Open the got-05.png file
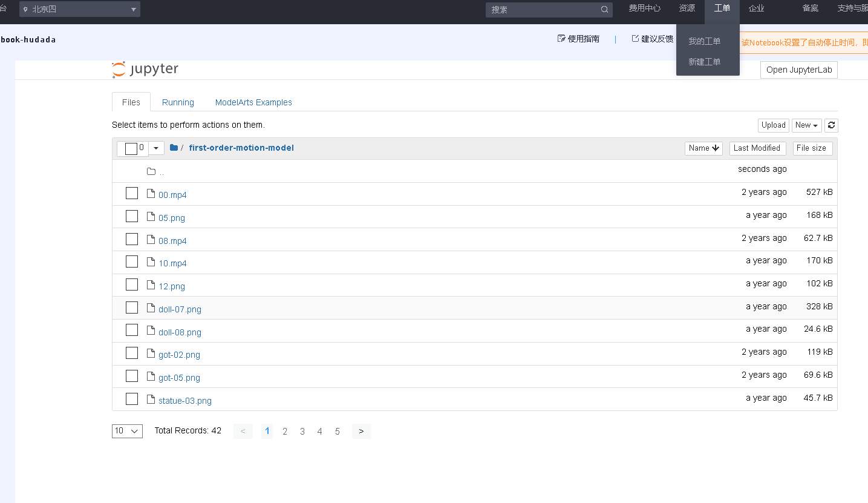The width and height of the screenshot is (868, 503). click(179, 378)
